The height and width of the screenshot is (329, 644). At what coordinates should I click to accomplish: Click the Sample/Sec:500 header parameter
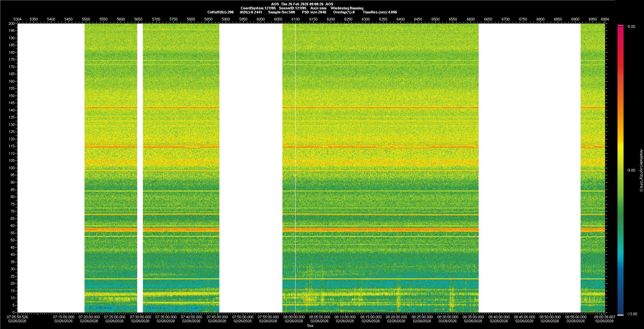click(x=281, y=12)
